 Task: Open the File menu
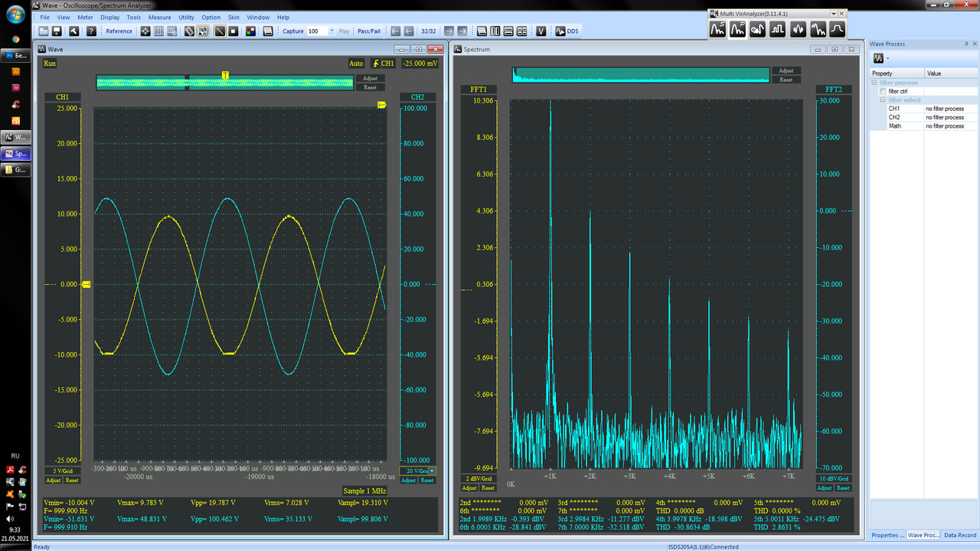[45, 17]
